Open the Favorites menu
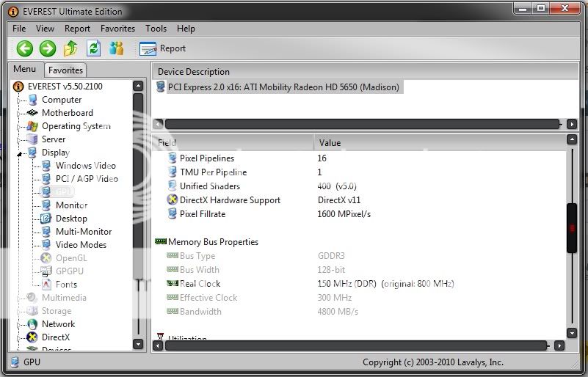This screenshot has width=588, height=377. tap(117, 29)
